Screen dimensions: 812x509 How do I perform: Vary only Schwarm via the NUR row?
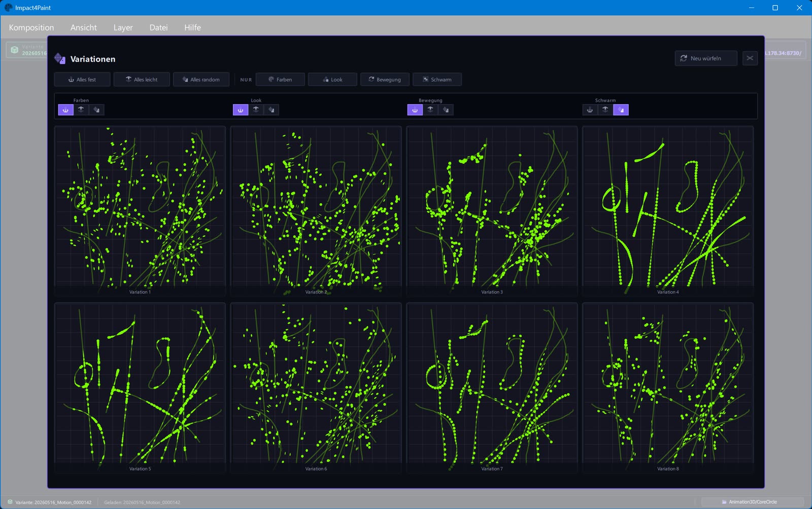[x=437, y=80]
